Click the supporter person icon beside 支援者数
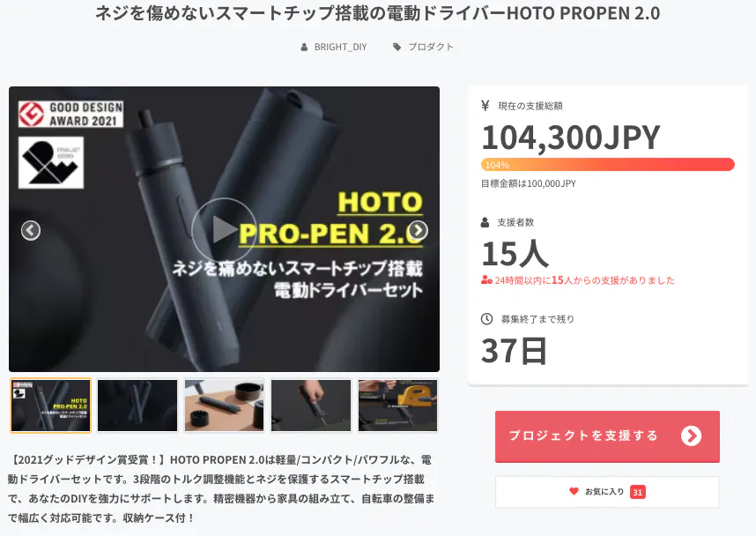This screenshot has width=756, height=536. coord(485,222)
